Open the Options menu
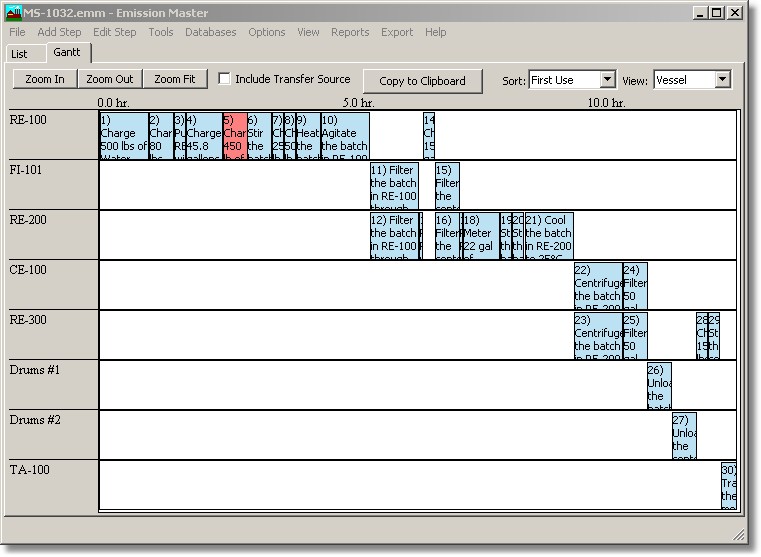Image resolution: width=761 pixels, height=557 pixels. [x=266, y=32]
